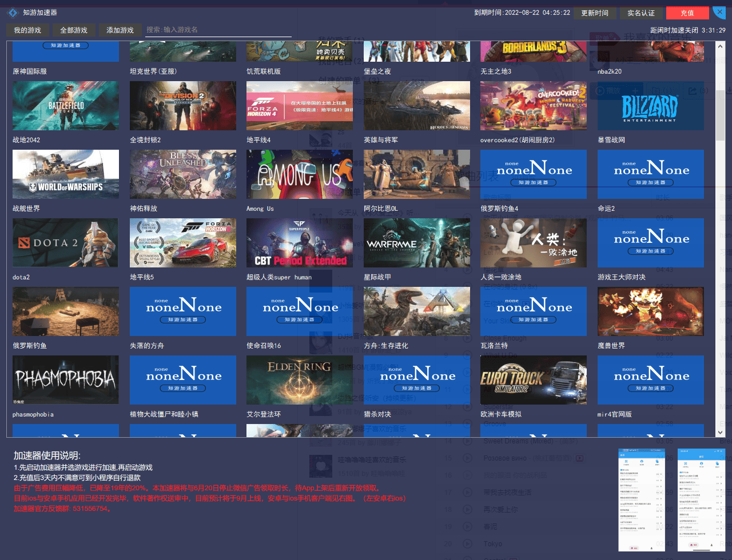This screenshot has height=560, width=732.
Task: Open 实名认证 verification
Action: tap(641, 13)
